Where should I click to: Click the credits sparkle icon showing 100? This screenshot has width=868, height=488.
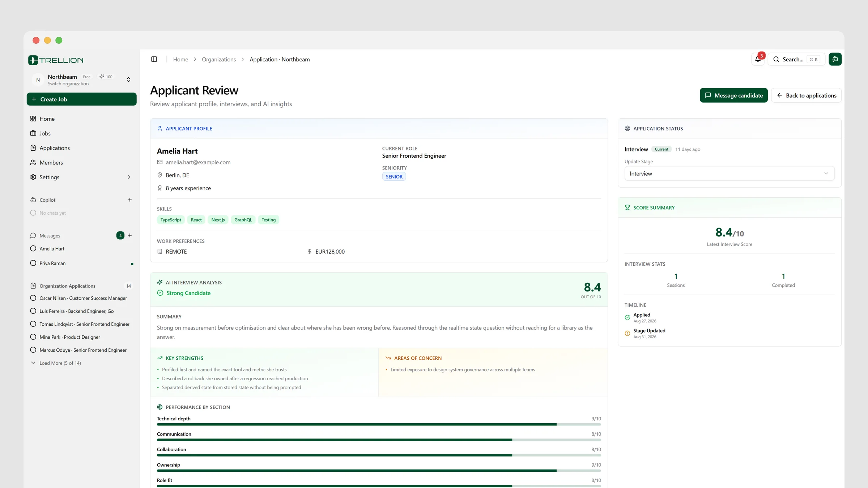pos(102,77)
